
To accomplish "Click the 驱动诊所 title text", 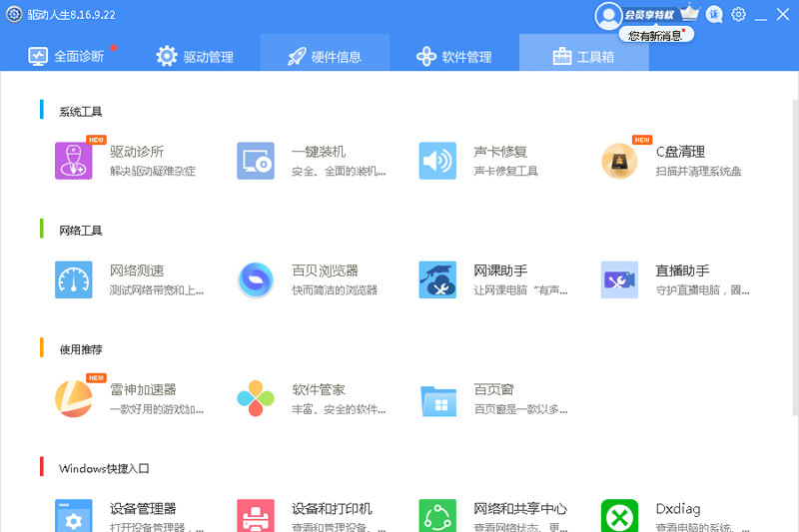I will [137, 152].
